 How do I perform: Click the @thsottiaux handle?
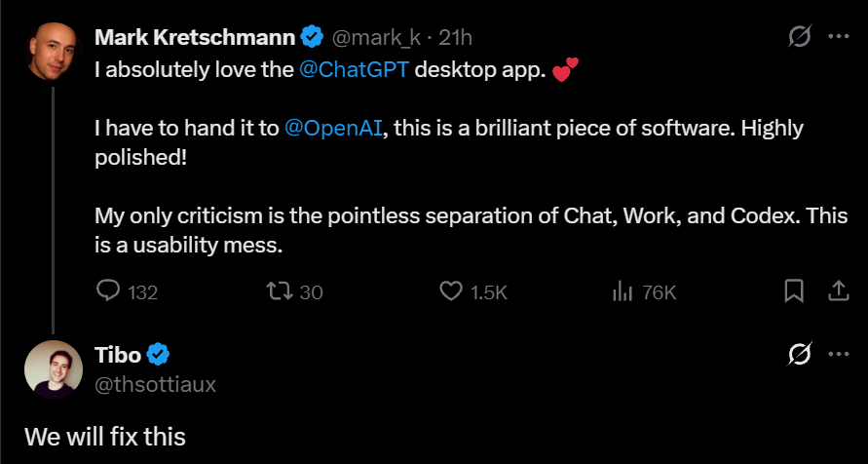[x=156, y=384]
